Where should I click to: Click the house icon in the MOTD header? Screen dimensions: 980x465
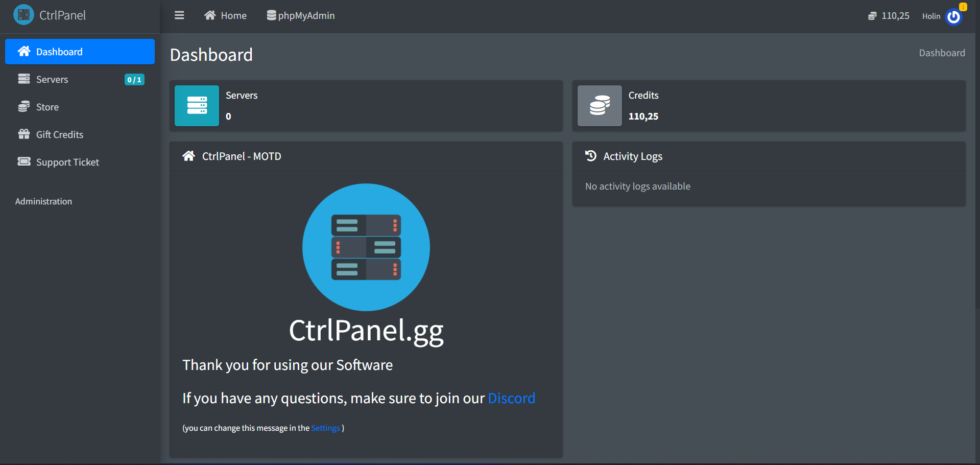[x=188, y=156]
